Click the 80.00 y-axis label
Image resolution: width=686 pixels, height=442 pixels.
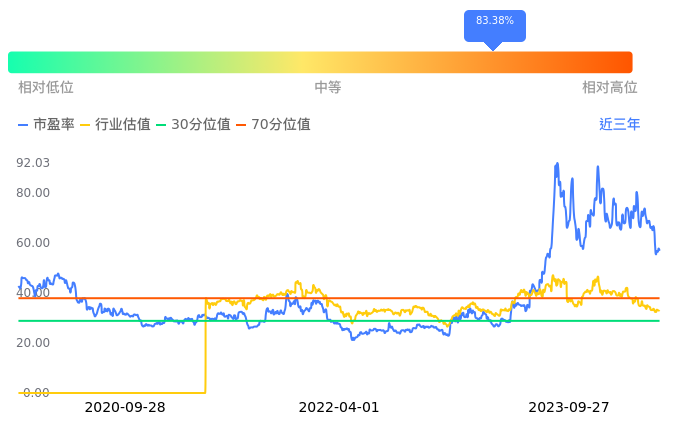tap(33, 193)
